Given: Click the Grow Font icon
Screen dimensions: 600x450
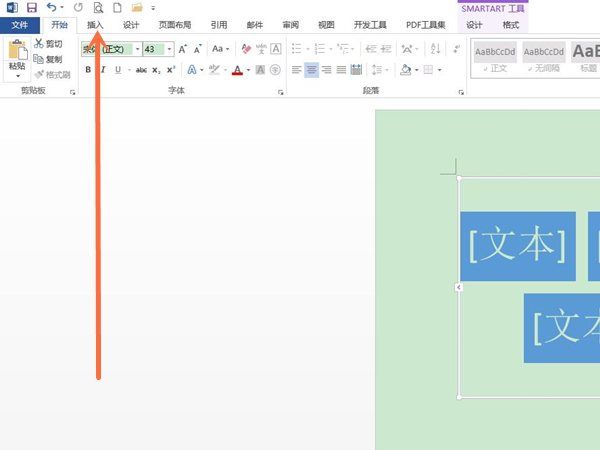Looking at the screenshot, I should pyautogui.click(x=182, y=48).
